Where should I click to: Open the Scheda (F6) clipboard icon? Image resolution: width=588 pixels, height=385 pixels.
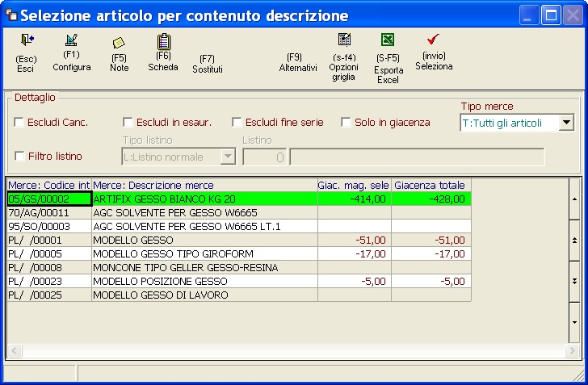click(163, 42)
